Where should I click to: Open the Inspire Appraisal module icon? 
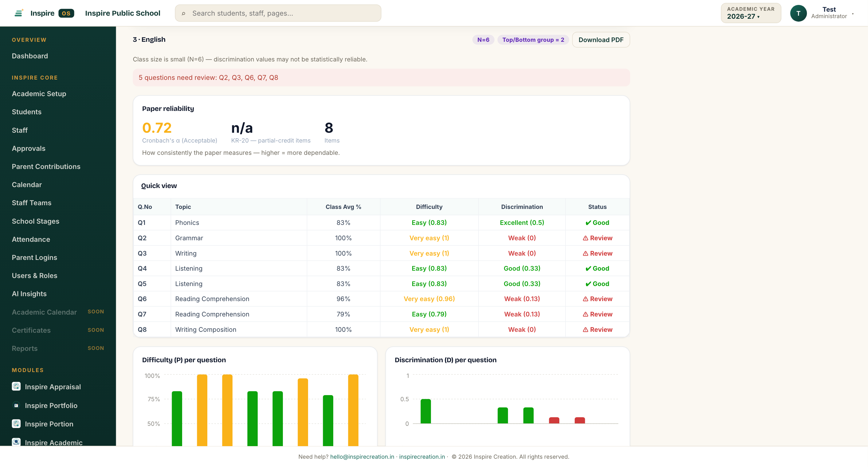pyautogui.click(x=16, y=387)
